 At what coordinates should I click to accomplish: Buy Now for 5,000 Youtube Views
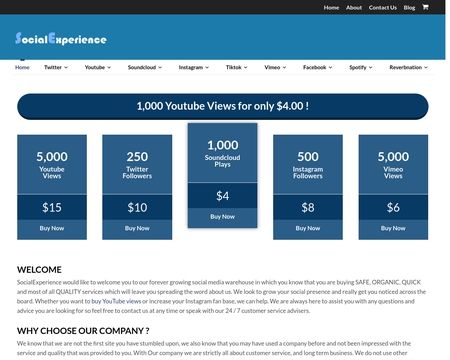click(52, 228)
